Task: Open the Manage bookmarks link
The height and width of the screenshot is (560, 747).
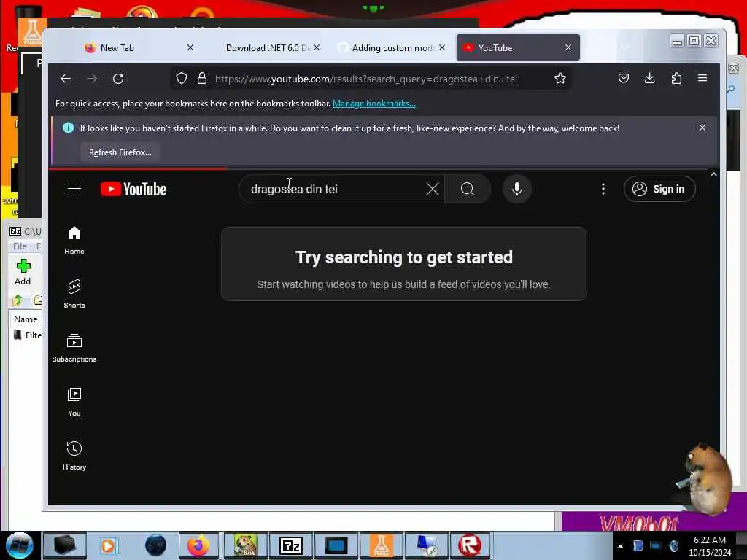Action: (x=374, y=104)
